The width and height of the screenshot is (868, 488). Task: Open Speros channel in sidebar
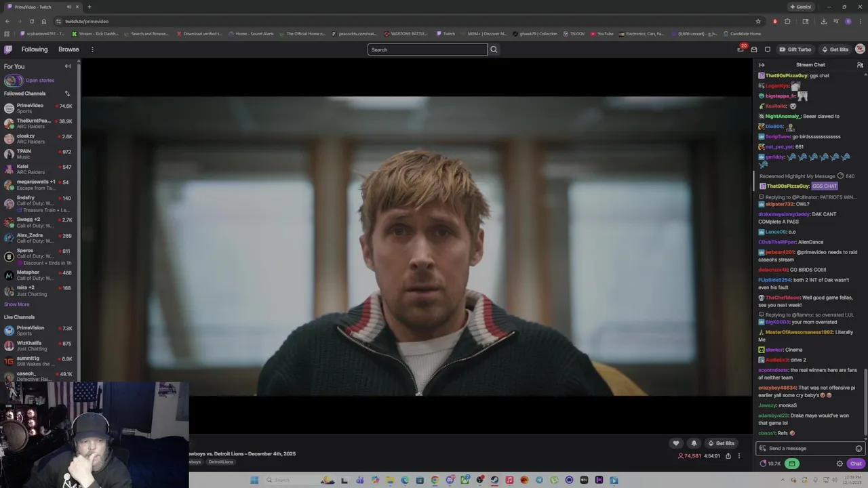point(38,256)
